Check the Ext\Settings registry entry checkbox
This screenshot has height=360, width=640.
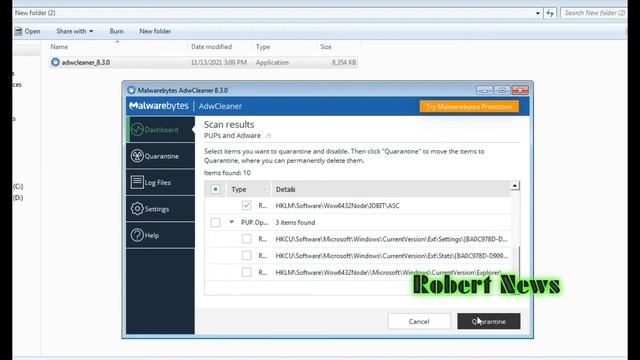[x=247, y=239]
